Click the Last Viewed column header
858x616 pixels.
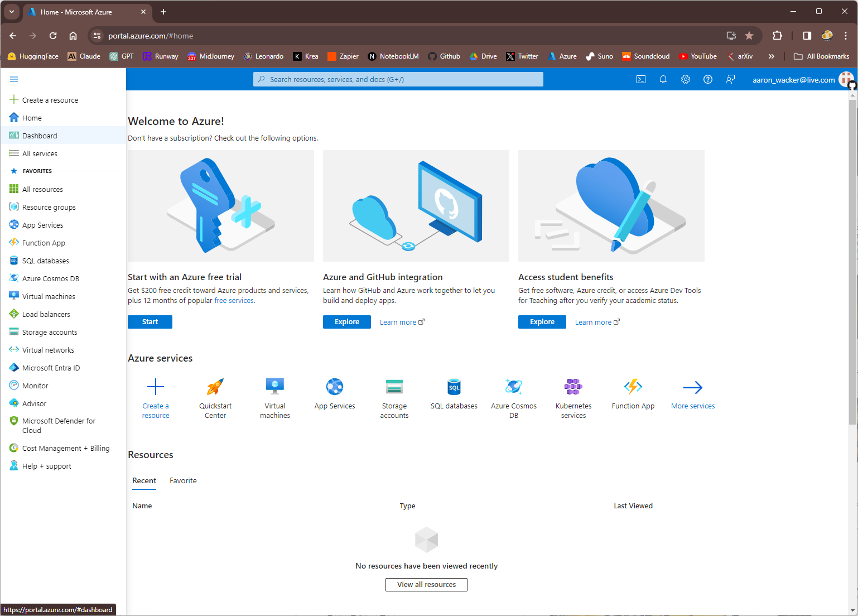633,506
